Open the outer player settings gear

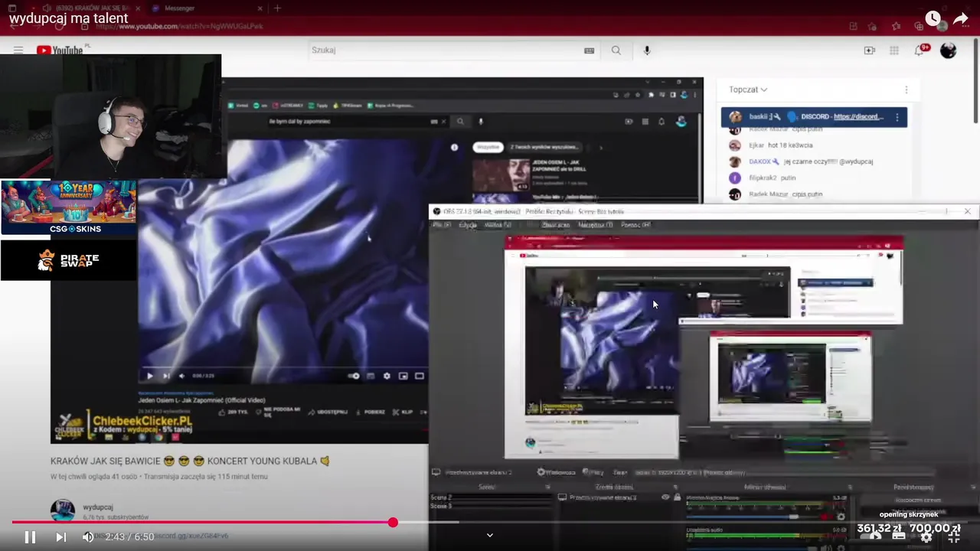pyautogui.click(x=926, y=537)
